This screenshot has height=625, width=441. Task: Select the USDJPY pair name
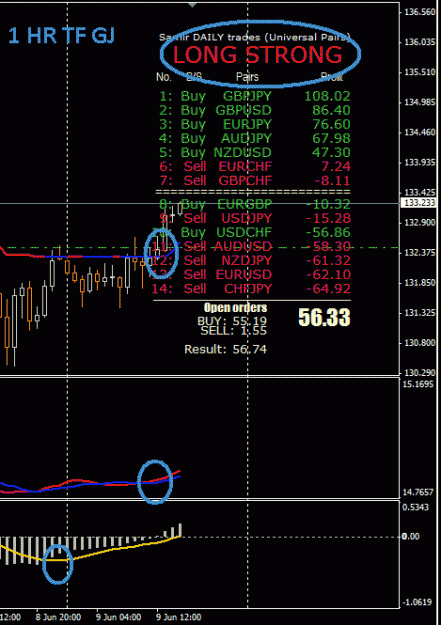246,218
